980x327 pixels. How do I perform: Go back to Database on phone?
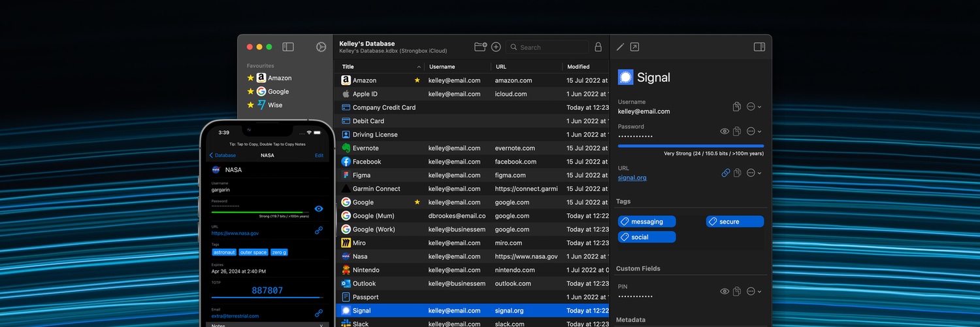(x=223, y=156)
